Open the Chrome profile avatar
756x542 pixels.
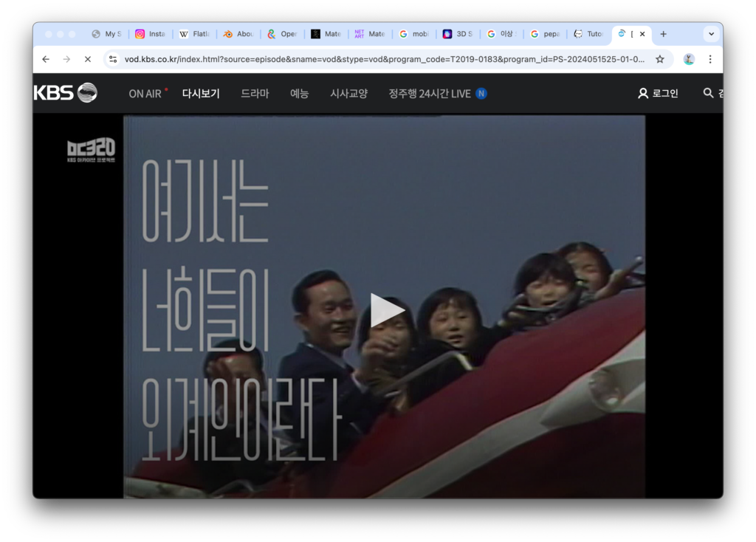pos(689,59)
